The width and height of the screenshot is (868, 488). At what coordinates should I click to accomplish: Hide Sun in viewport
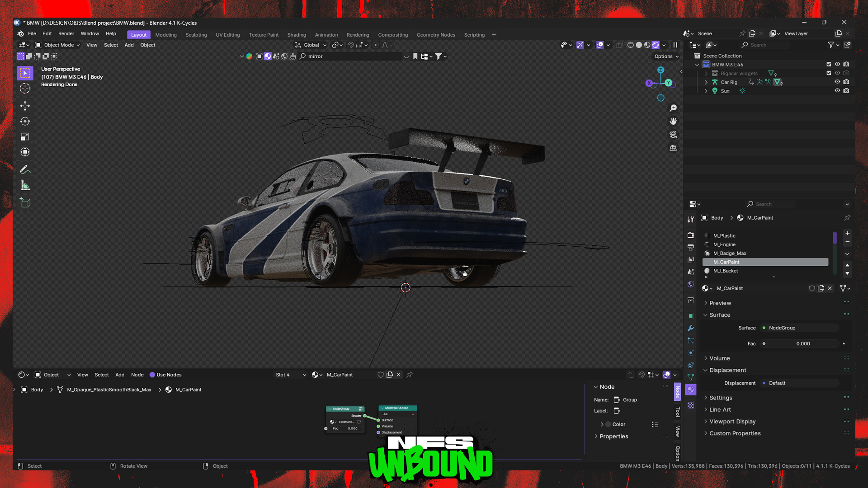[837, 91]
